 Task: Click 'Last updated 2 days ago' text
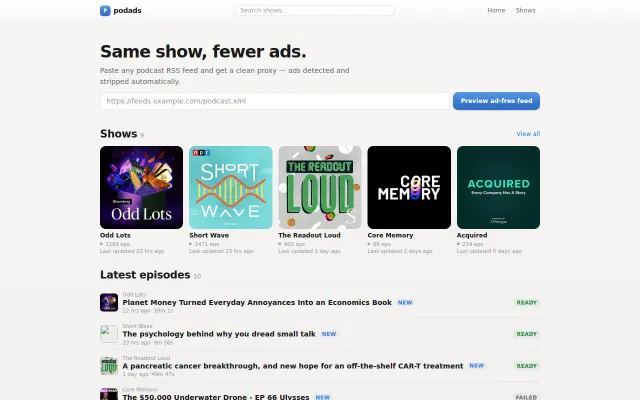point(400,251)
